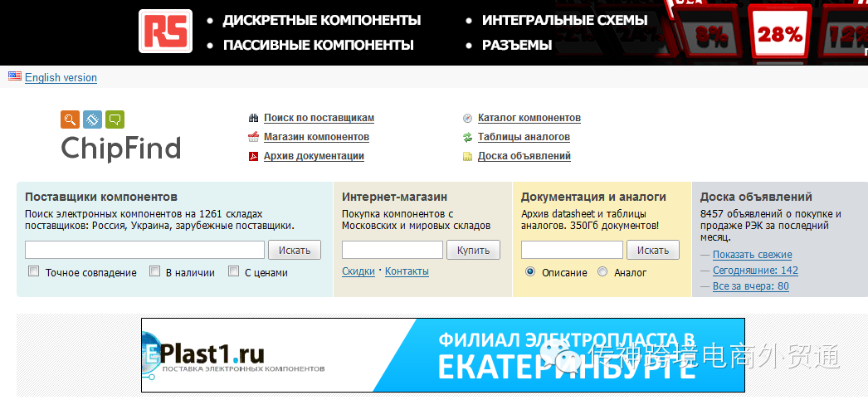The height and width of the screenshot is (400, 868).
Task: Click the orange magnifier ChipFind icon
Action: tap(71, 120)
